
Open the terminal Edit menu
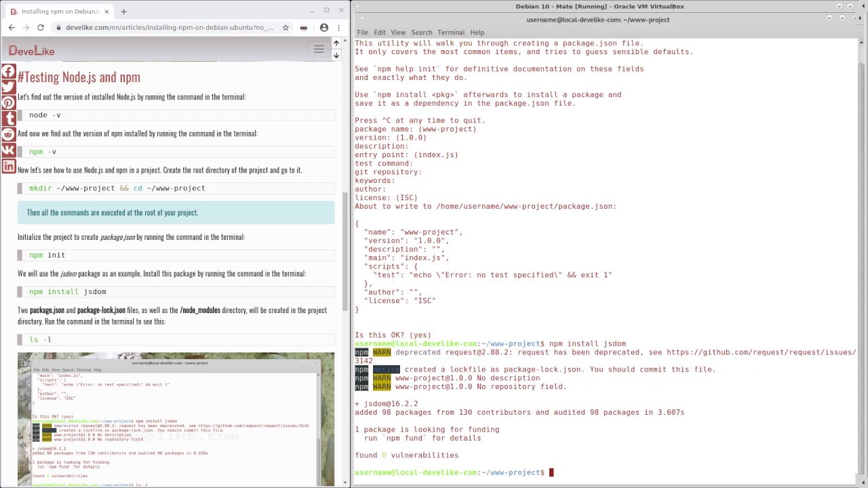[380, 33]
